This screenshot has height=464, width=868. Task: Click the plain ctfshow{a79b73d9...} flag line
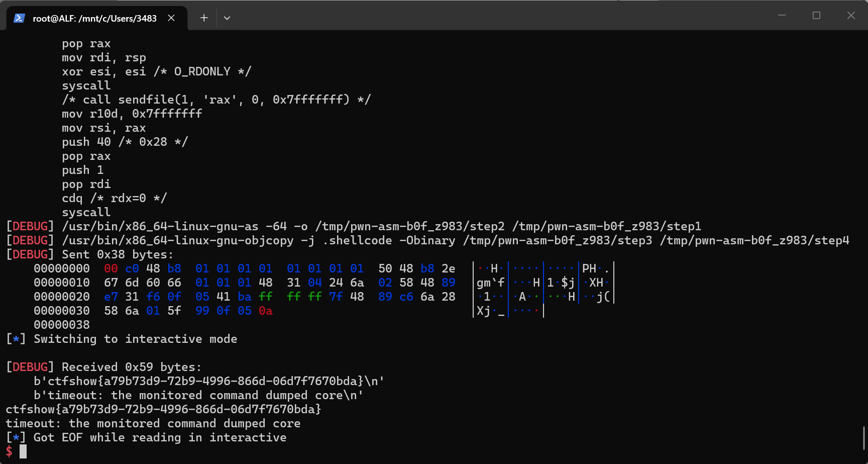coord(163,409)
